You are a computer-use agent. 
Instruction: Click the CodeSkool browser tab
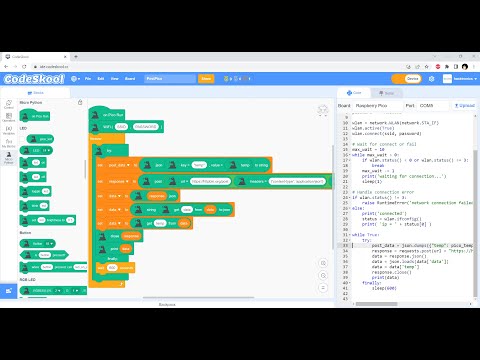[36, 57]
